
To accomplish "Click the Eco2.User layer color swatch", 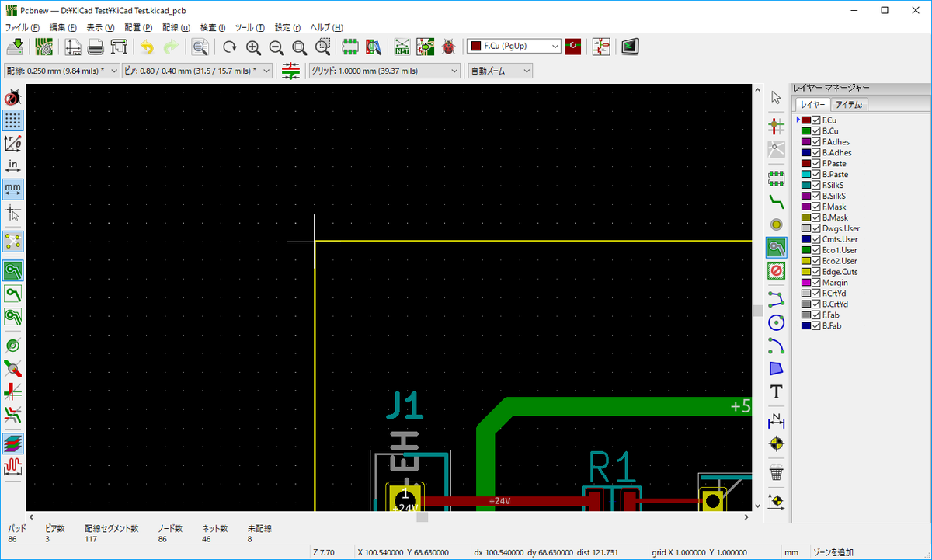I will click(806, 261).
